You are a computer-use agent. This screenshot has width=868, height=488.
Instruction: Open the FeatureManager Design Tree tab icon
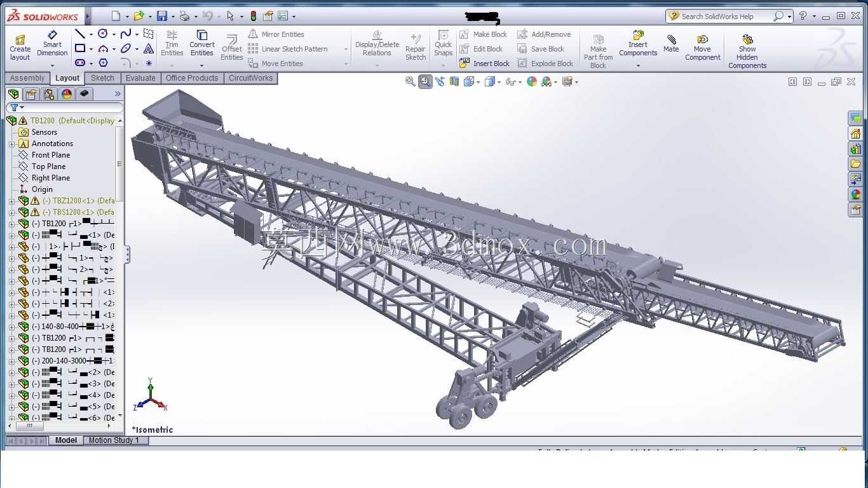coord(13,94)
